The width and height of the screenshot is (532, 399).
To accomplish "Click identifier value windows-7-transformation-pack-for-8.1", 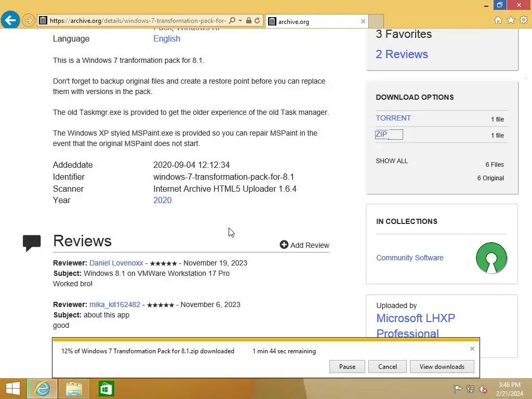I will [x=223, y=177].
